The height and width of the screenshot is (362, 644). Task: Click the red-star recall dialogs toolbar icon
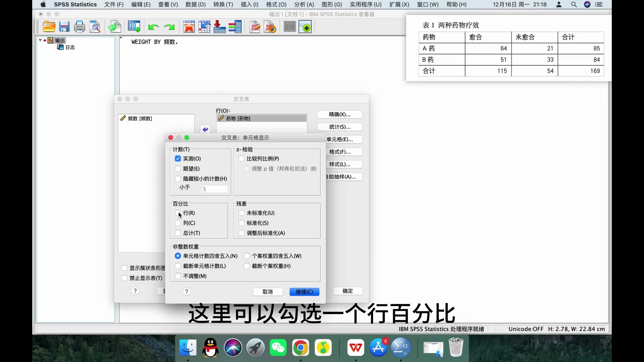coord(189,26)
